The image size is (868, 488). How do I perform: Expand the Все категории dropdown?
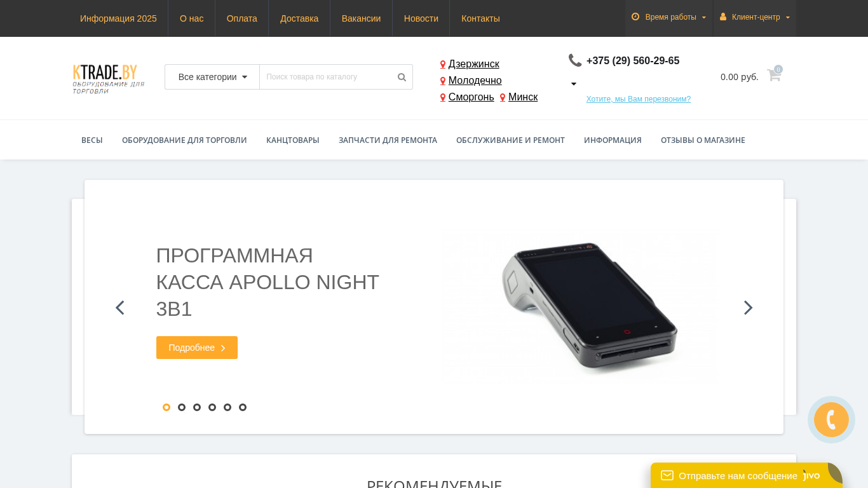tap(212, 77)
